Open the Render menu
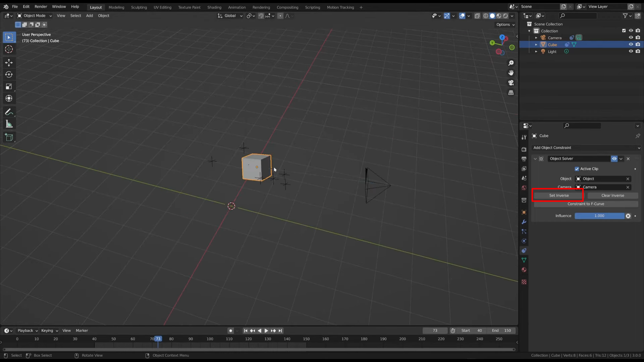This screenshot has height=362, width=644. tap(40, 7)
